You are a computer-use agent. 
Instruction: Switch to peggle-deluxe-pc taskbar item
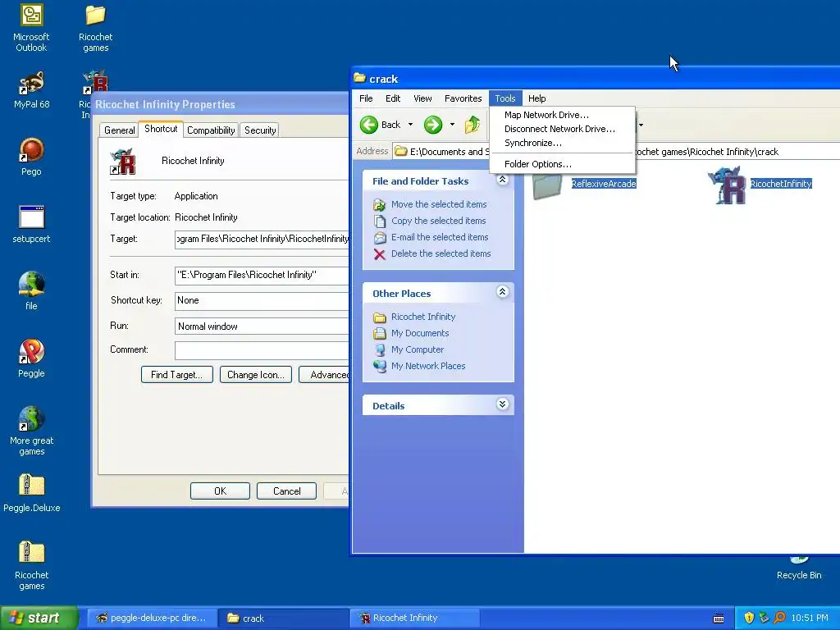pos(152,619)
